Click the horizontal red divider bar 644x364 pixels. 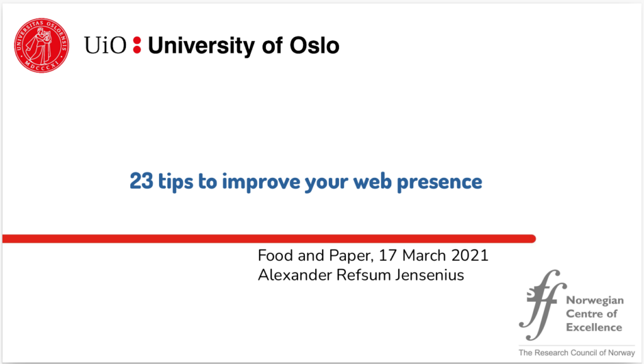[x=269, y=239]
